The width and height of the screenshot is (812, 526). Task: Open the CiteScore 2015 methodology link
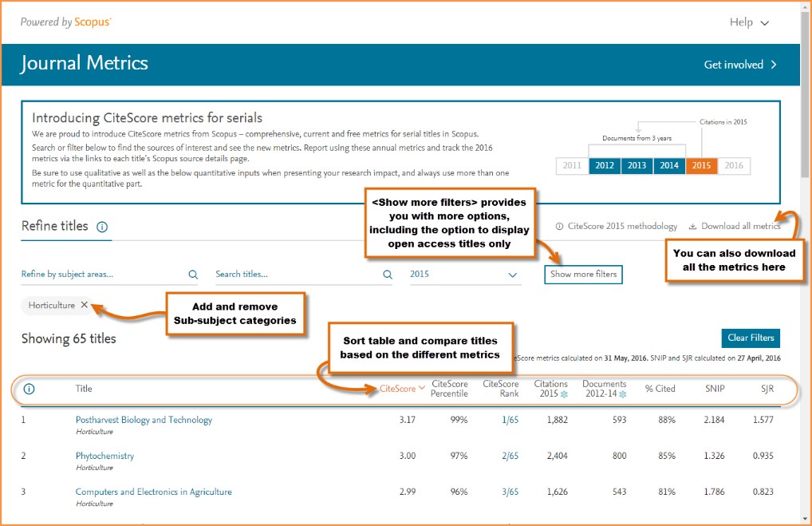click(x=622, y=227)
